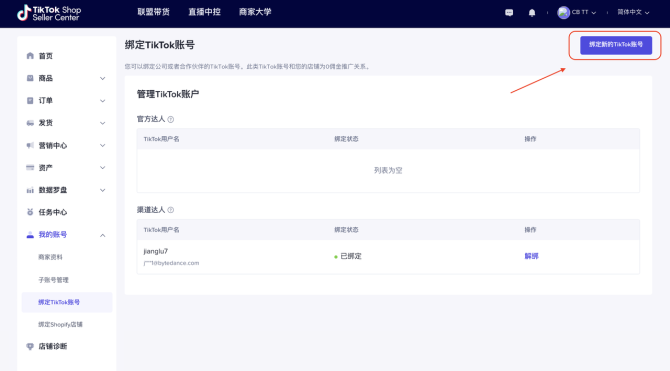Click the 绑定状态 column header under 官方达人
The width and height of the screenshot is (670, 371).
tap(346, 139)
